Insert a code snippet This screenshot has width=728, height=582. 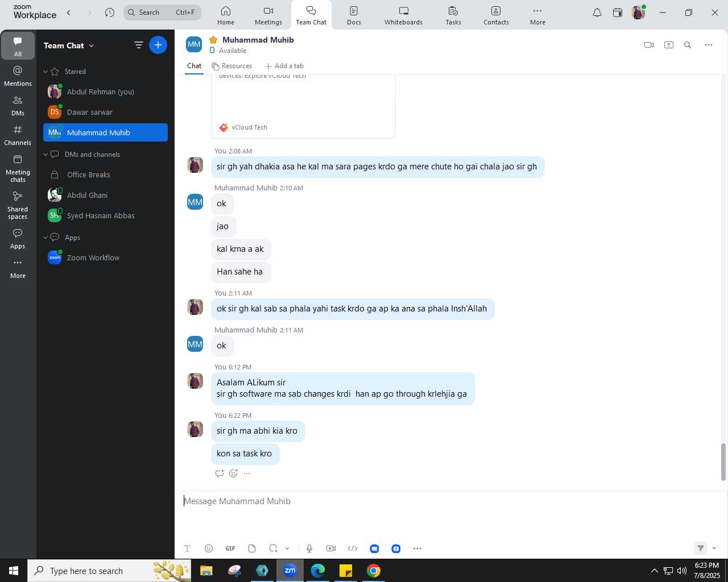point(353,548)
